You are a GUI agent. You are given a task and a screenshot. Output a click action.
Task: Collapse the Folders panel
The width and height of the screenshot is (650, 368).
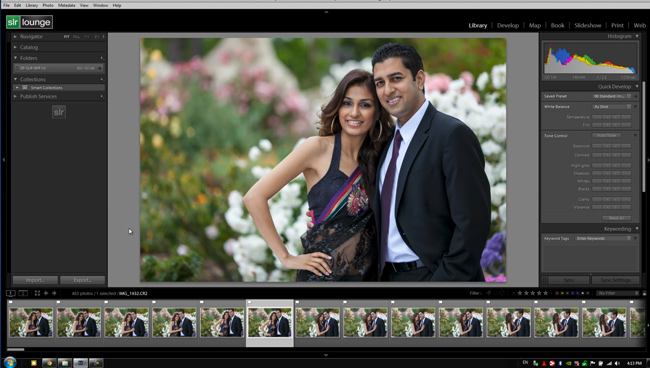pos(15,58)
